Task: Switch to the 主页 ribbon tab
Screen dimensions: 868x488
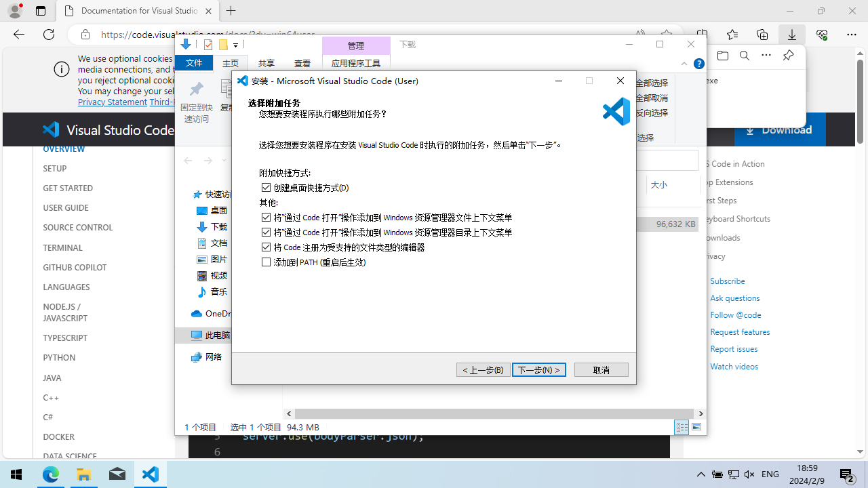Action: [x=231, y=63]
